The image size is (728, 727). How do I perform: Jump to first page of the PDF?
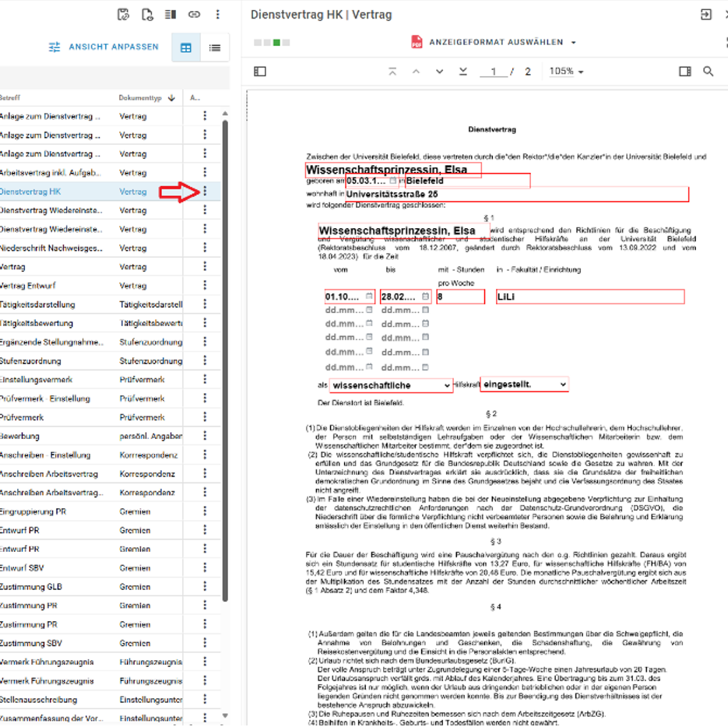pyautogui.click(x=392, y=72)
